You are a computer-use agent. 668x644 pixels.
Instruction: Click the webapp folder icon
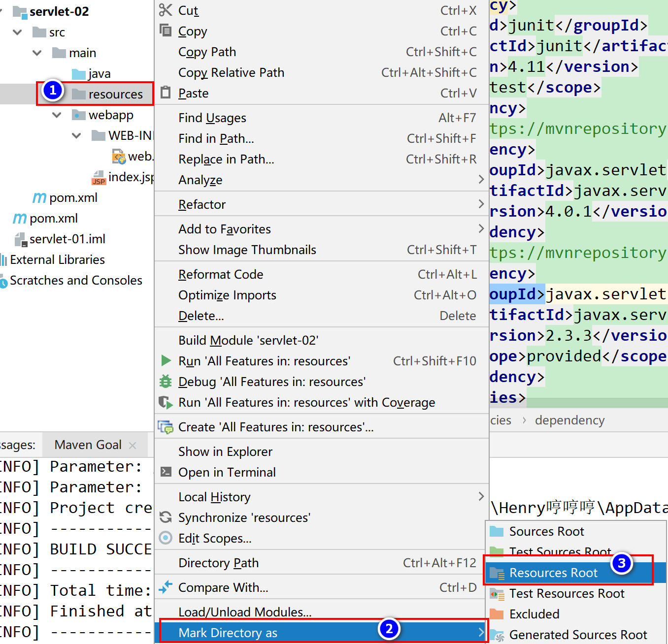coord(79,115)
